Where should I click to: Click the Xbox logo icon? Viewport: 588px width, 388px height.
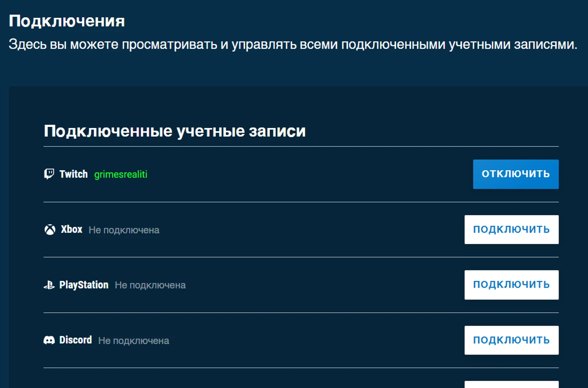50,229
